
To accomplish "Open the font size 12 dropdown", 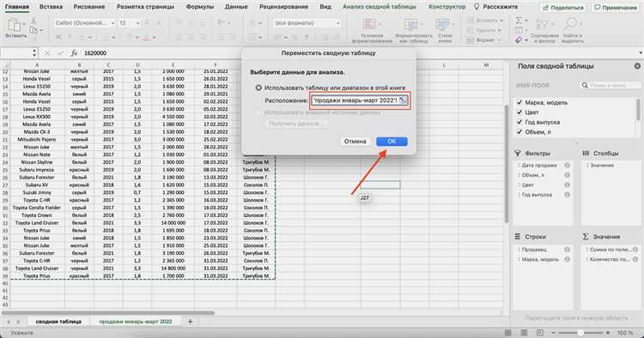I will [137, 23].
